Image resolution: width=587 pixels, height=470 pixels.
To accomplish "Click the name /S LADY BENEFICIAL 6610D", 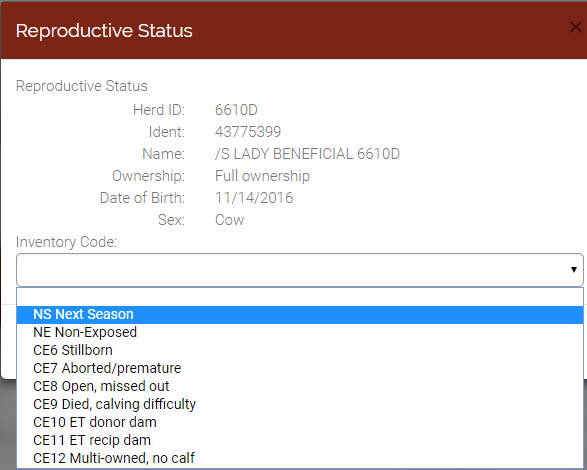I will click(x=307, y=154).
